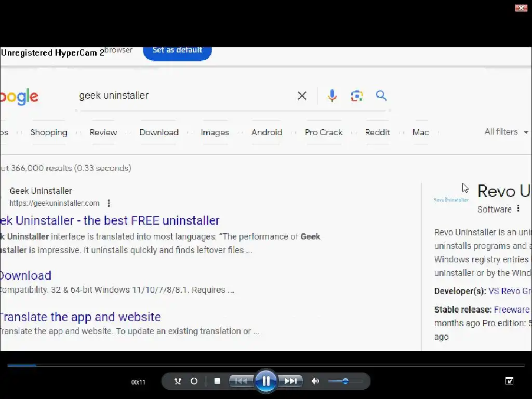Start voice search with the microphone icon
Image resolution: width=532 pixels, height=399 pixels.
pos(332,96)
